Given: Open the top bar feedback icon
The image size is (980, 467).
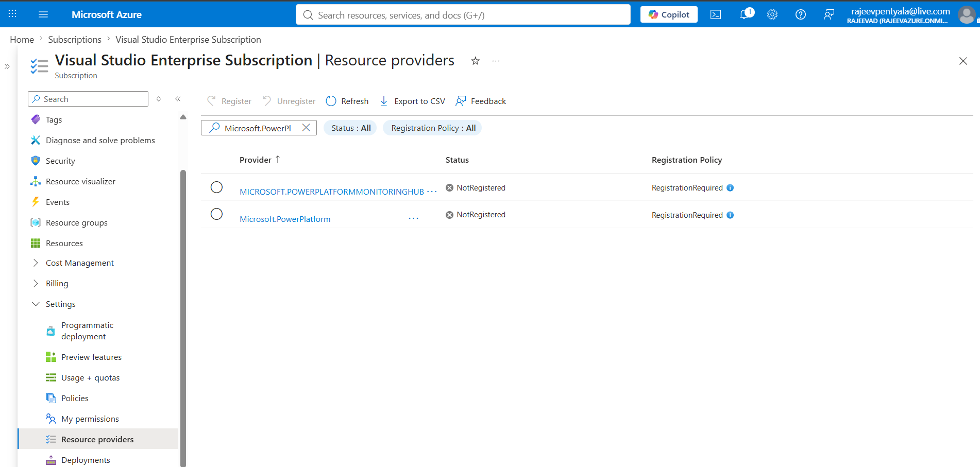Looking at the screenshot, I should [829, 14].
